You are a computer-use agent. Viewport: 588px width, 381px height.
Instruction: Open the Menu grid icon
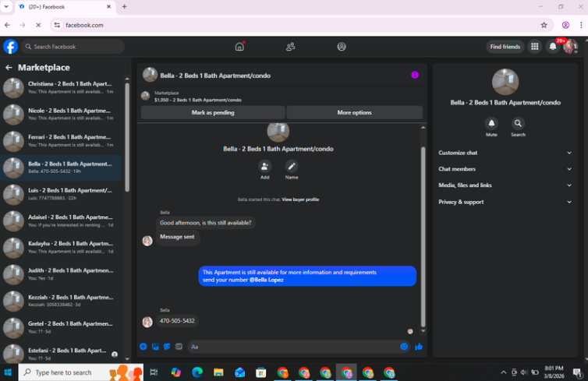[535, 47]
